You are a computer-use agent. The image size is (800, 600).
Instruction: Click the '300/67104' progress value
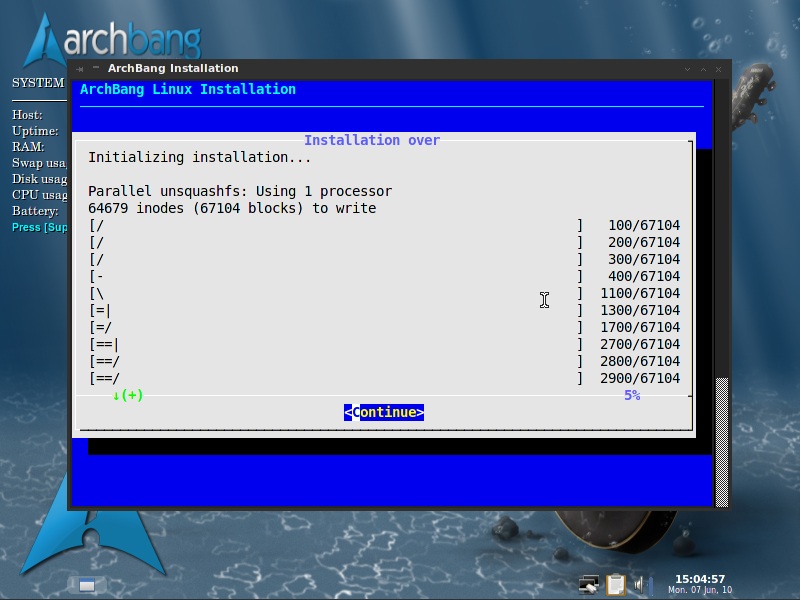pyautogui.click(x=644, y=259)
